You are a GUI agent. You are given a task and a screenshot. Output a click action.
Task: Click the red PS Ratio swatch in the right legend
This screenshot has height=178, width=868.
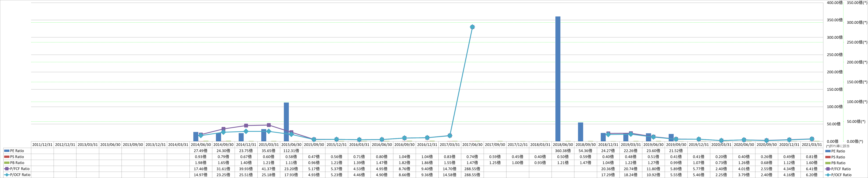click(828, 157)
